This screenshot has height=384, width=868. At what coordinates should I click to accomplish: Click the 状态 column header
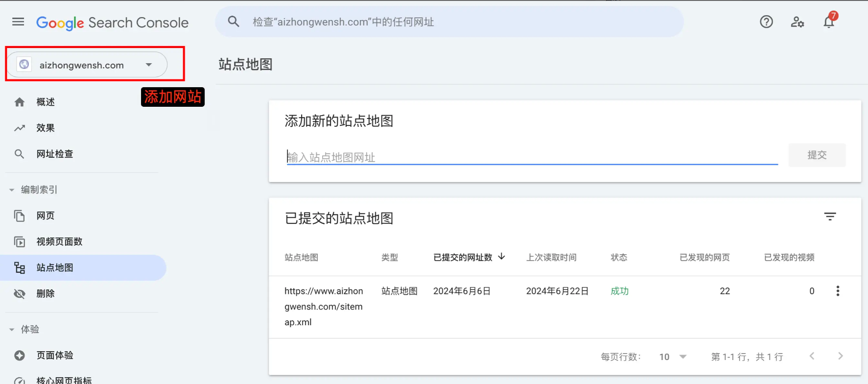point(619,257)
